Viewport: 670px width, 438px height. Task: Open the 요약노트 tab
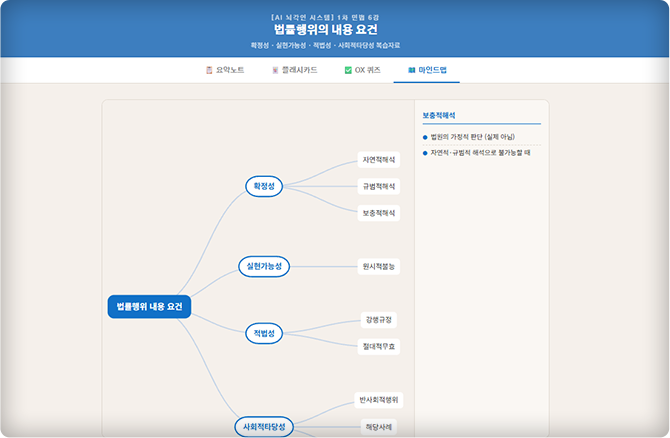225,70
